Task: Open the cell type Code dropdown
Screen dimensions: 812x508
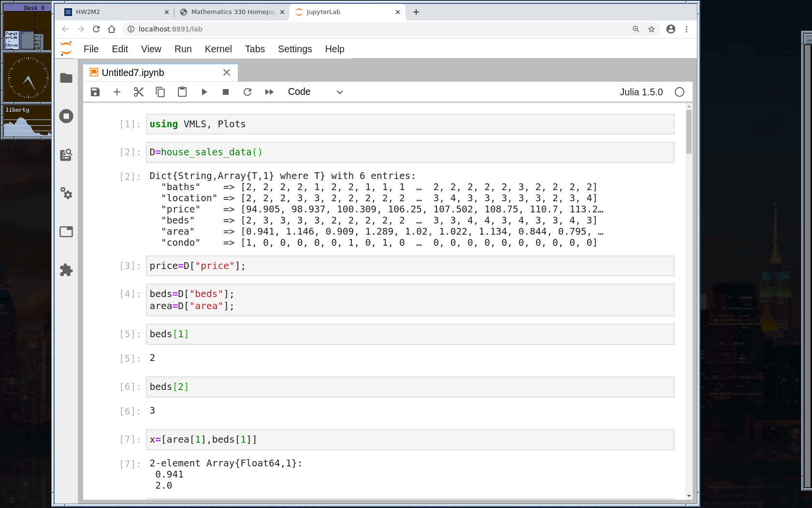Action: point(315,92)
